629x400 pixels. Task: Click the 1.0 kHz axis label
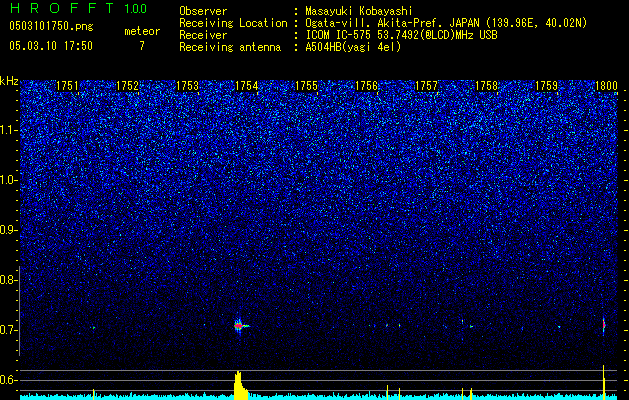(9, 180)
